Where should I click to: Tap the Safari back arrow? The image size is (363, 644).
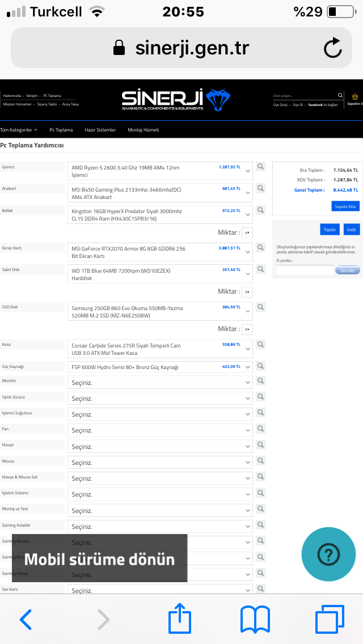pos(26,620)
